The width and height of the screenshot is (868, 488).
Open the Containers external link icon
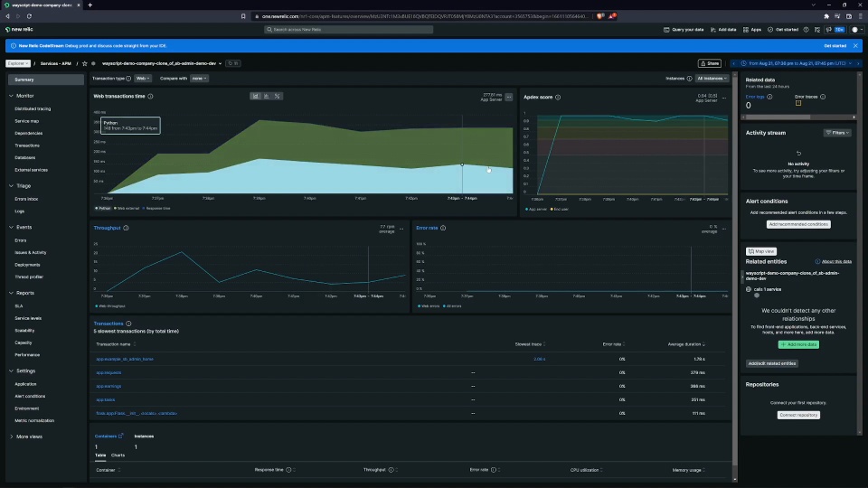click(120, 436)
